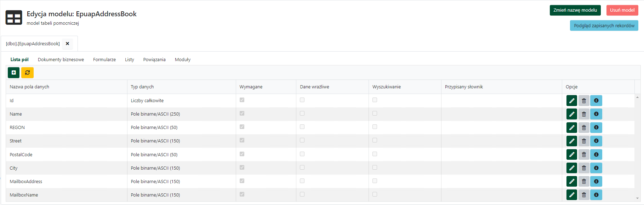The height and width of the screenshot is (205, 644).
Task: Close the [dbo].[EpuapAddressBook] tab
Action: pos(67,43)
